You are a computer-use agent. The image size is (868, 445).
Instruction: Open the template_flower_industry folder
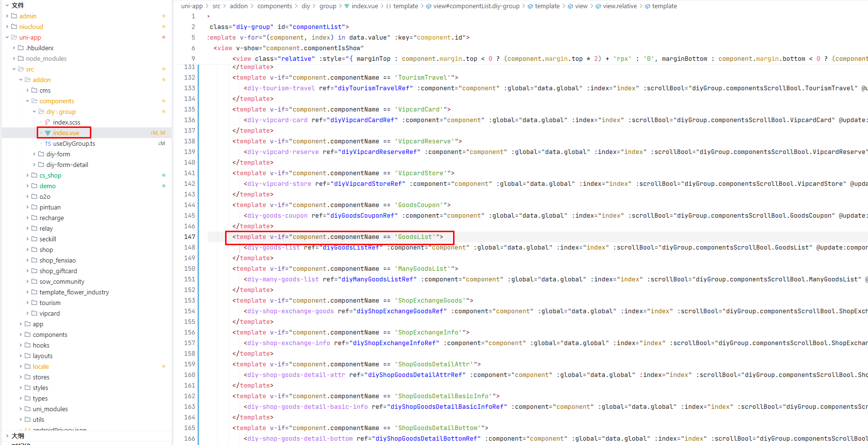74,292
